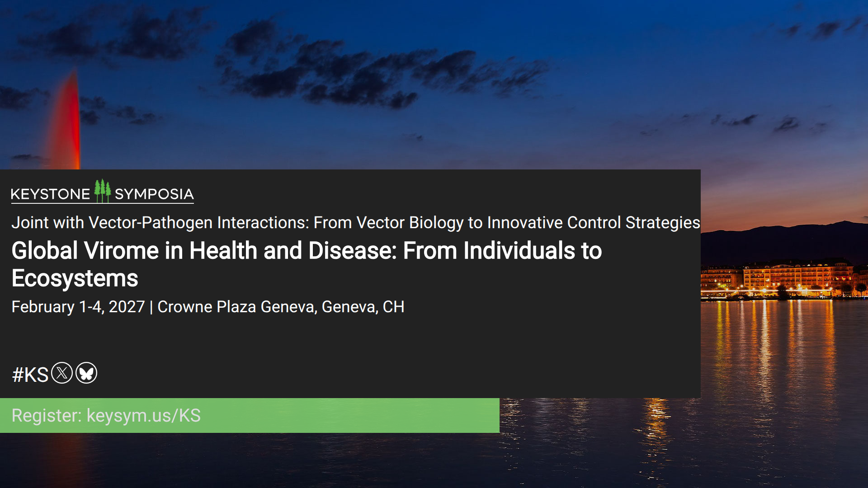Click the 'February 1-4, 2027' date text
Image resolution: width=868 pixels, height=488 pixels.
click(x=78, y=307)
